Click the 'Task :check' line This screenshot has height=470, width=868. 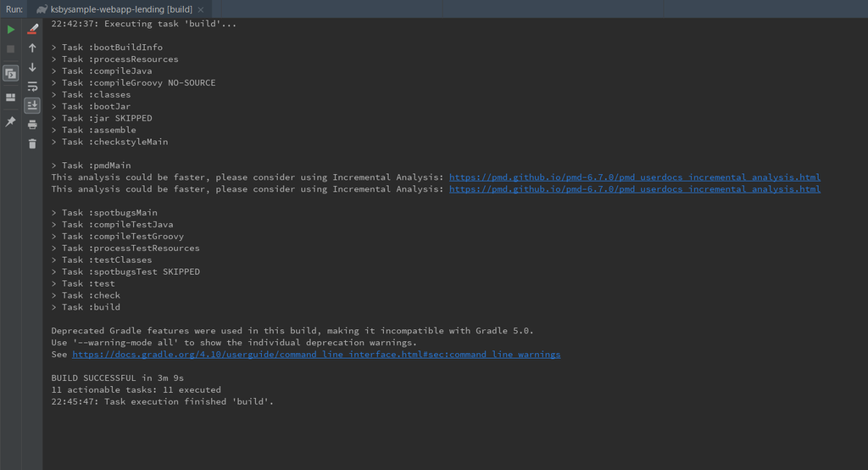(86, 295)
